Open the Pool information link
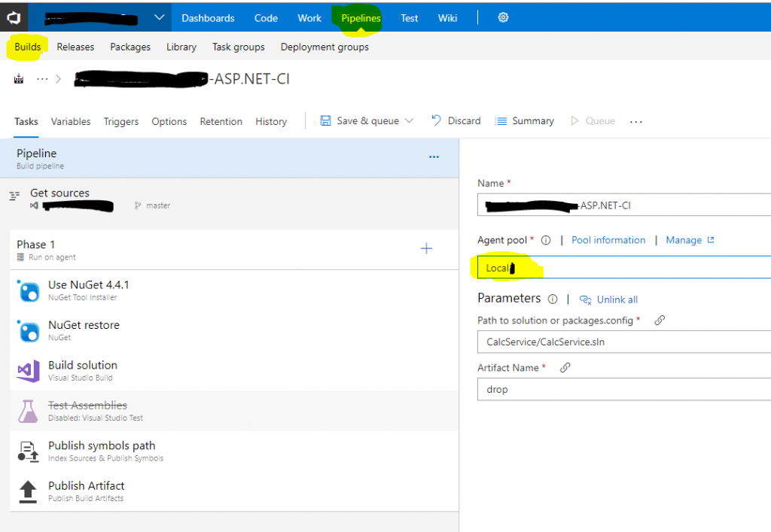Image resolution: width=771 pixels, height=532 pixels. pyautogui.click(x=608, y=239)
